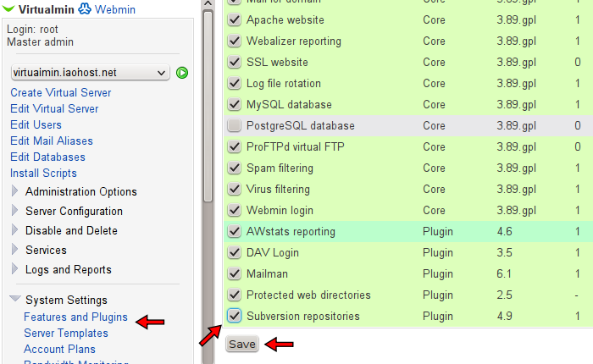Click the sidebar scrollbar up arrow
This screenshot has height=364, width=593.
(x=208, y=3)
